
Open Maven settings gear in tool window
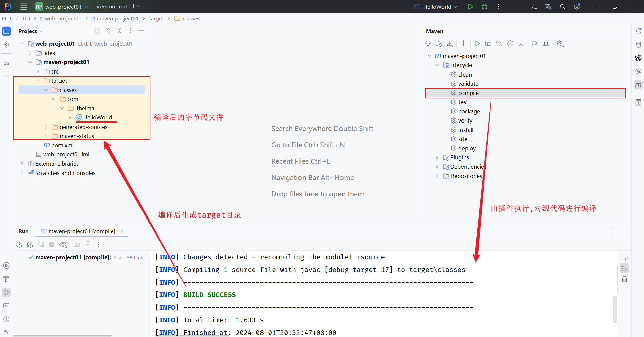(560, 43)
